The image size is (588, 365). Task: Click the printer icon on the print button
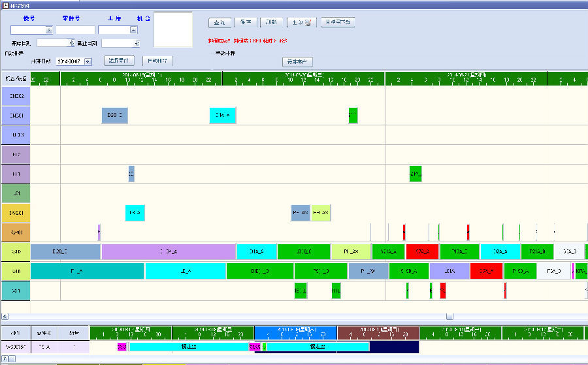pyautogui.click(x=308, y=23)
